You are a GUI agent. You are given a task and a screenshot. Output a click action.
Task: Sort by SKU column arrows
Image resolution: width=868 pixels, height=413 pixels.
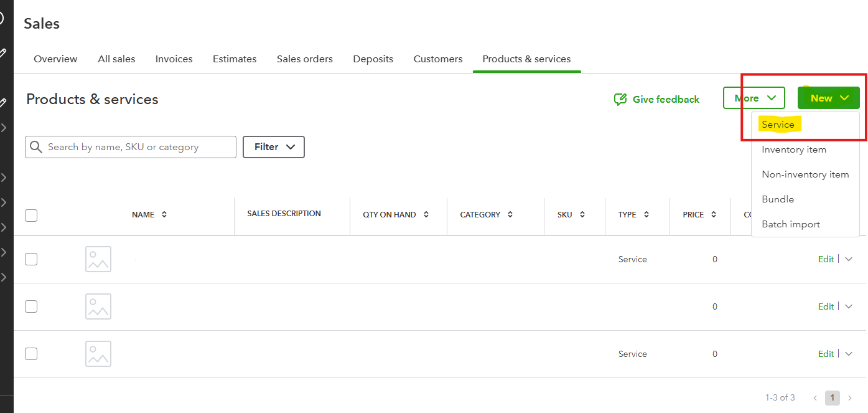coord(582,214)
